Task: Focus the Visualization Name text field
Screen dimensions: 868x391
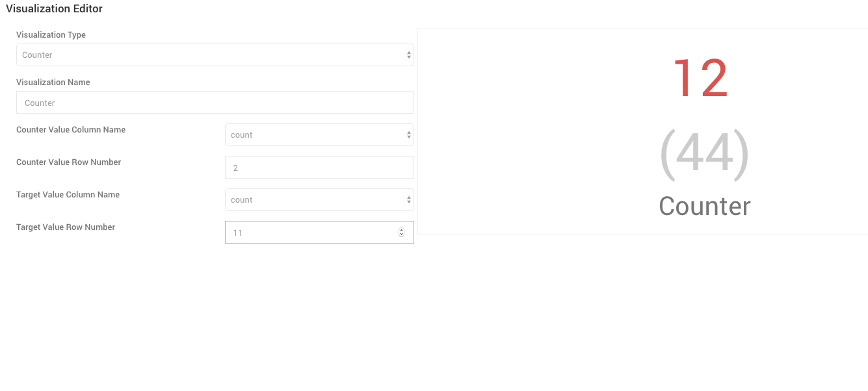Action: point(215,103)
